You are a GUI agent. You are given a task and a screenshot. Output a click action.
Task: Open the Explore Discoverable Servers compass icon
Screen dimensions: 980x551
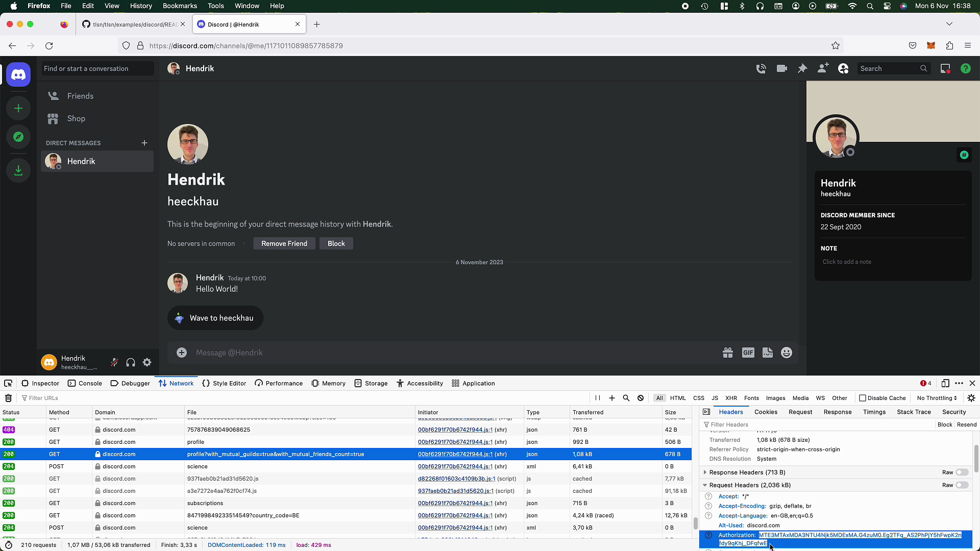[x=18, y=137]
